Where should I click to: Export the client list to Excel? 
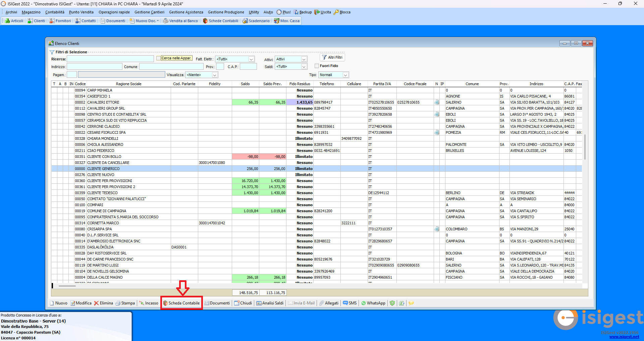401,303
